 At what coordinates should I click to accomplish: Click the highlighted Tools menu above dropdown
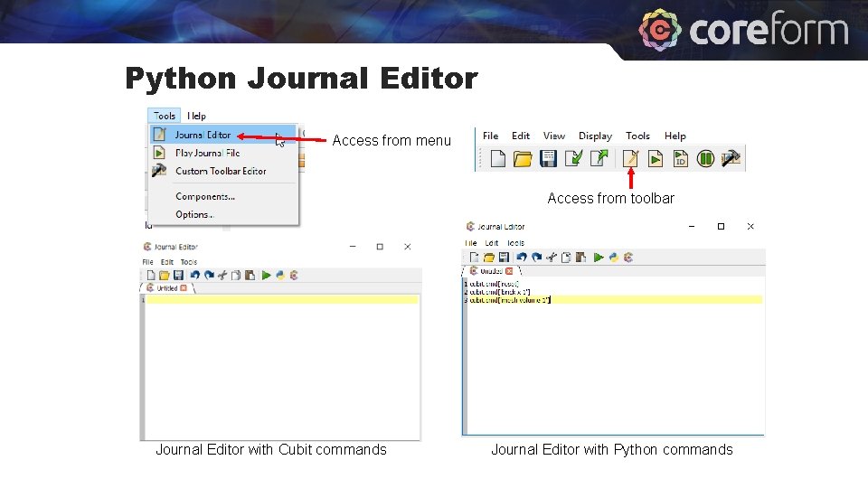pyautogui.click(x=165, y=116)
